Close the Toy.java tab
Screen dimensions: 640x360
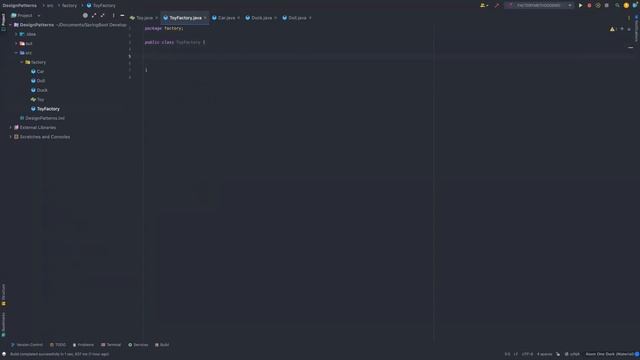pos(156,18)
